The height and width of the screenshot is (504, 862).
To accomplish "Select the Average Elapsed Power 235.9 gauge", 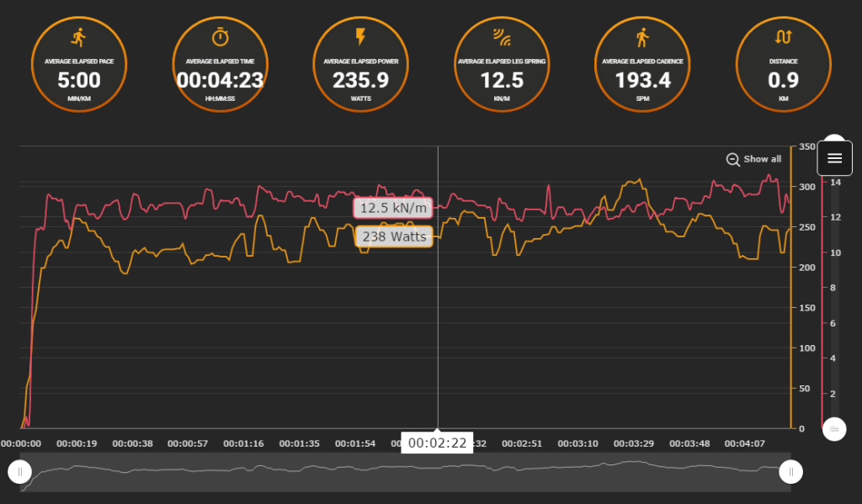I will coord(360,64).
